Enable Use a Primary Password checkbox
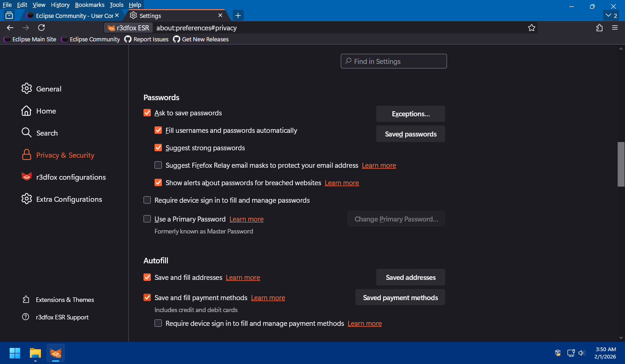This screenshot has width=625, height=364. [x=147, y=219]
